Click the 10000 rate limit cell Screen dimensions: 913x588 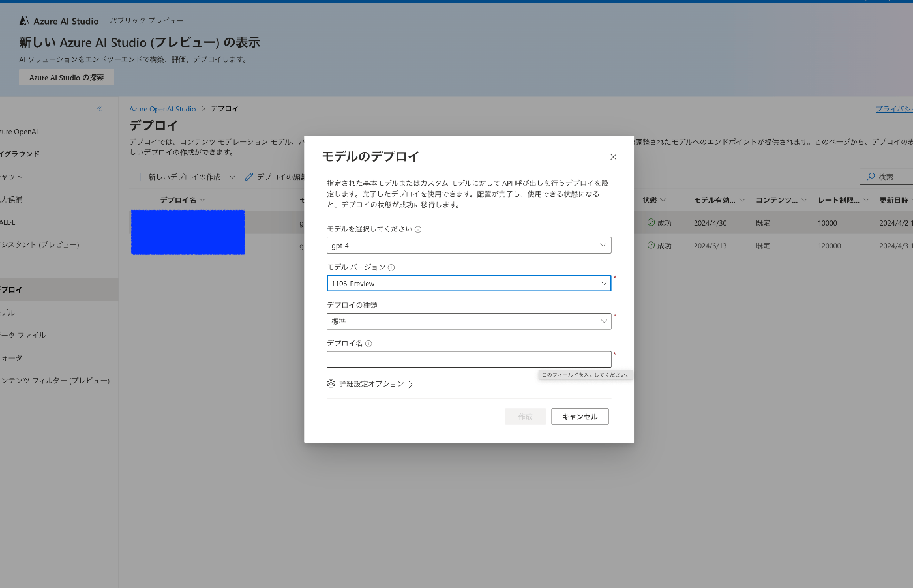point(828,223)
